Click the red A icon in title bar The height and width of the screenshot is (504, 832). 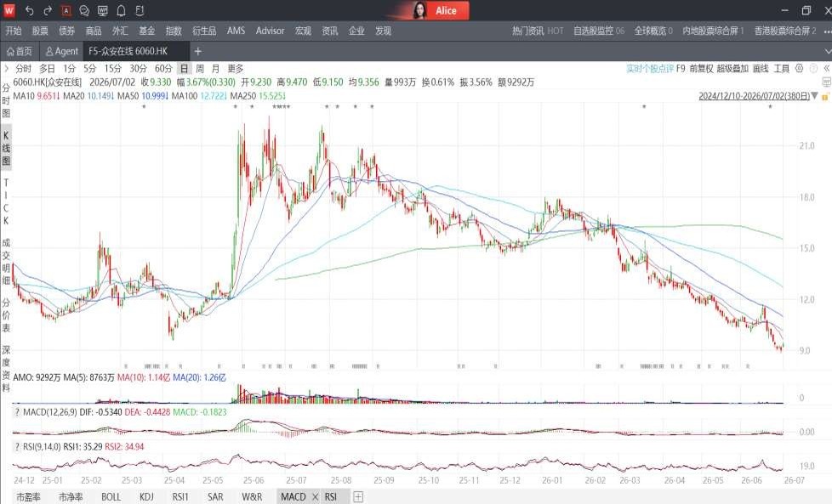tap(66, 10)
